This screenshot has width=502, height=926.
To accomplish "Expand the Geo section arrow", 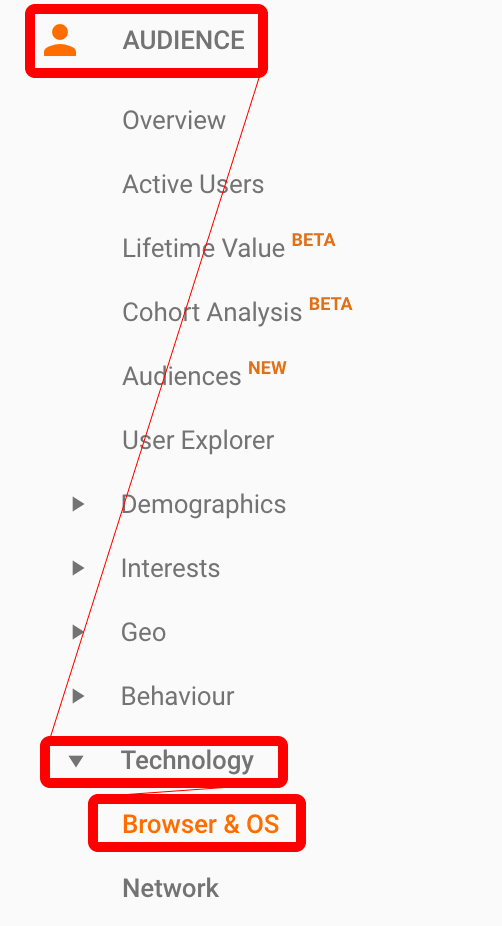I will pyautogui.click(x=78, y=631).
